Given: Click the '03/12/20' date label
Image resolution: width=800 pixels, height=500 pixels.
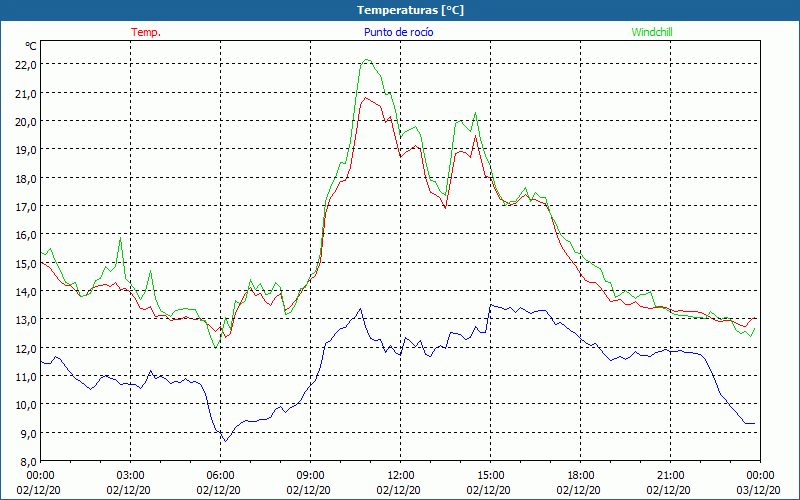Looking at the screenshot, I should click(x=758, y=490).
